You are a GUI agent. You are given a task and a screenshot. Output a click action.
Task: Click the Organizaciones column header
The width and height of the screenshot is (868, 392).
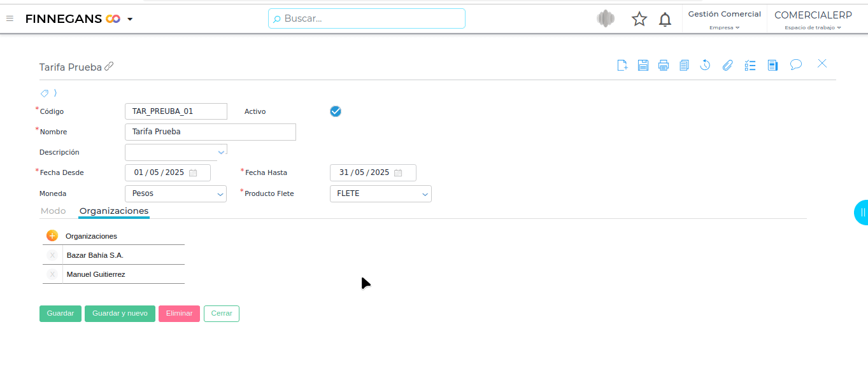91,236
